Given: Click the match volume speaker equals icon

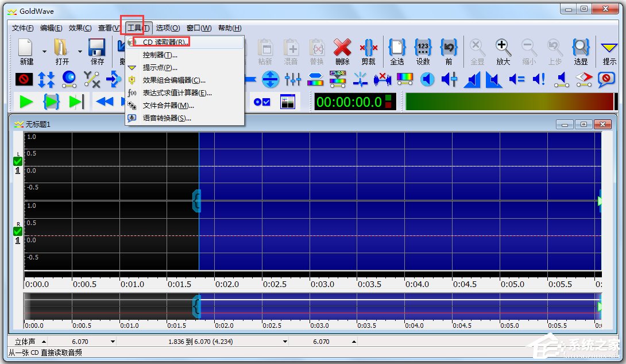Looking at the screenshot, I should pos(517,79).
